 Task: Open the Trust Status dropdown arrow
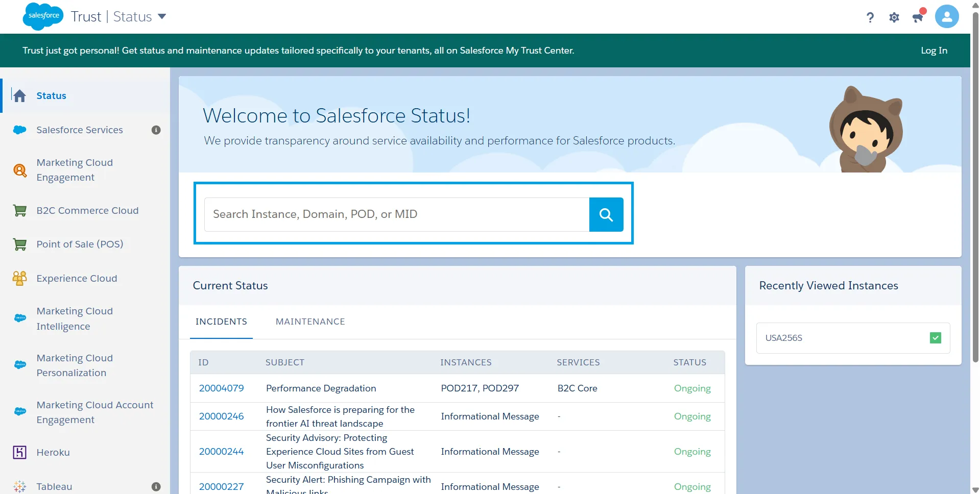(162, 16)
